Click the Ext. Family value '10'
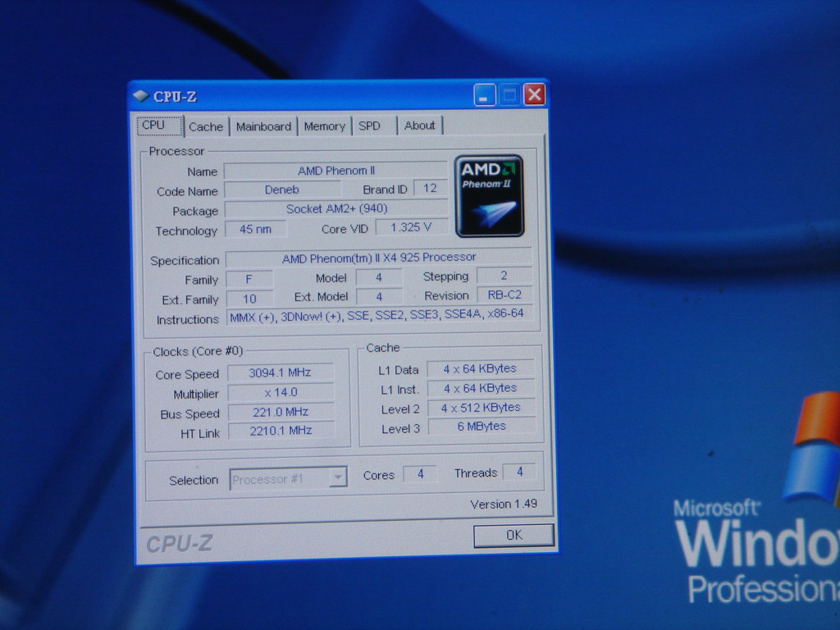 [x=249, y=299]
